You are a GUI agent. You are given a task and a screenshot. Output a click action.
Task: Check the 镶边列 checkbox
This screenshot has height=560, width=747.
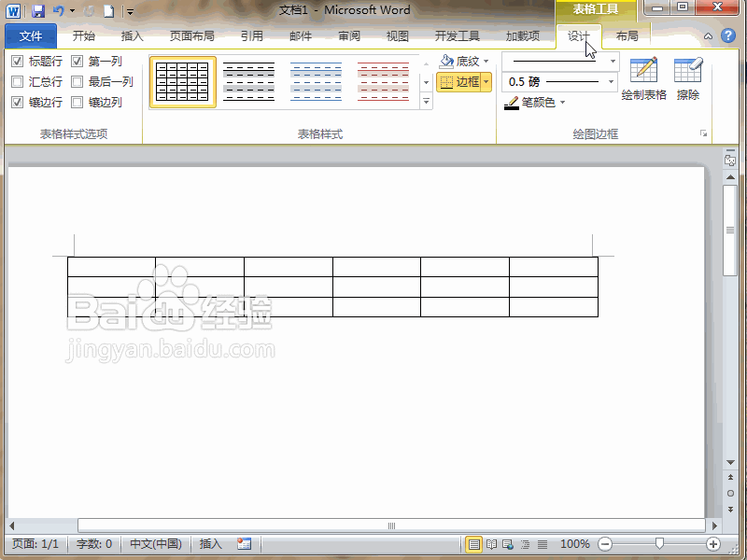point(78,102)
